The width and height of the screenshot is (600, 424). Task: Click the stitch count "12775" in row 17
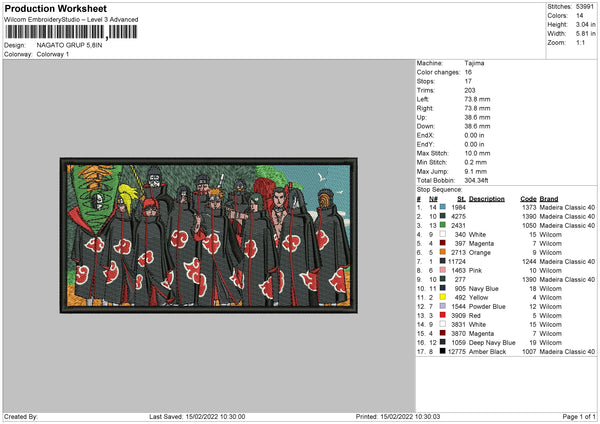click(457, 352)
